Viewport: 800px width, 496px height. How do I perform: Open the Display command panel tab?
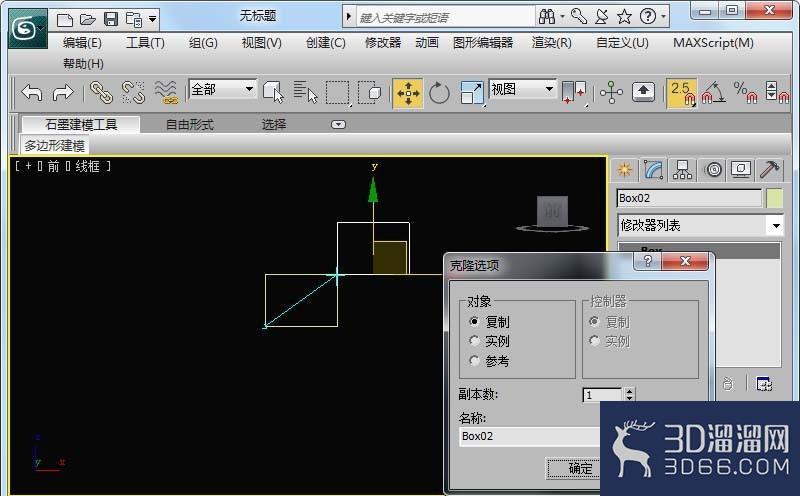click(x=741, y=169)
